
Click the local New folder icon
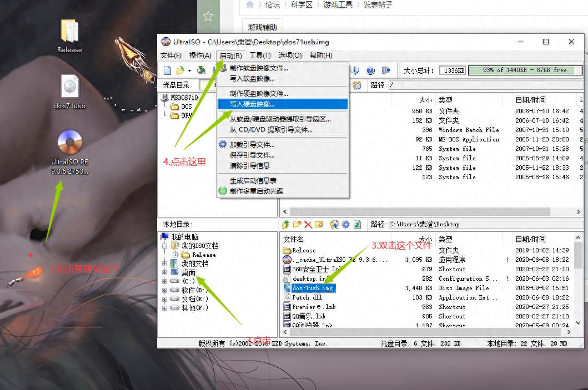[297, 225]
